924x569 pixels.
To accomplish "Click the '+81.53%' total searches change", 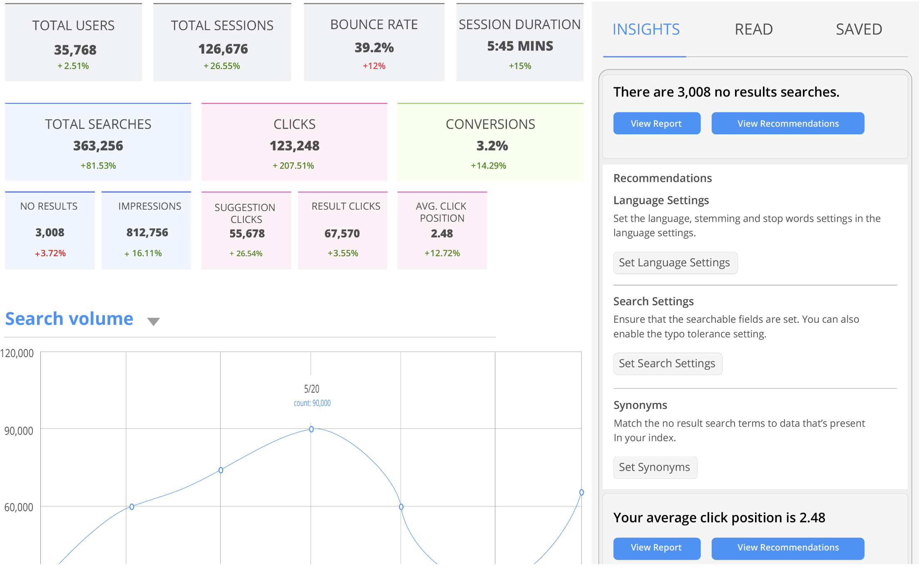I will click(98, 166).
